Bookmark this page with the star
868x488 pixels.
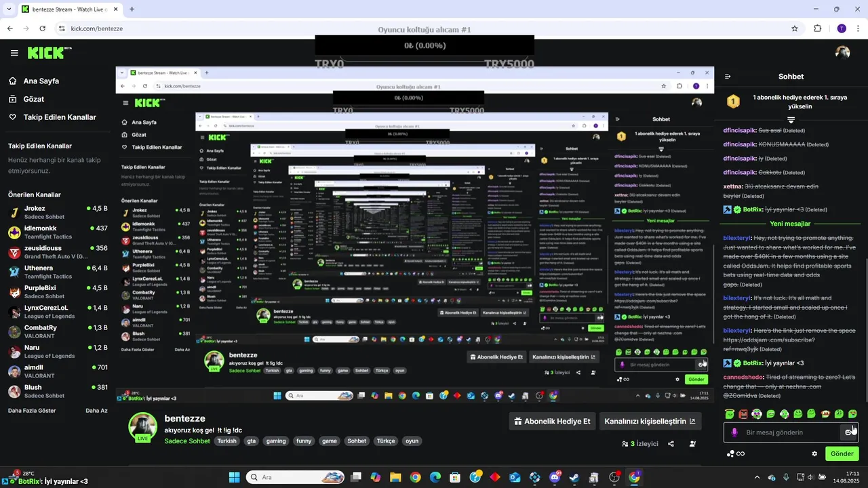pos(795,28)
